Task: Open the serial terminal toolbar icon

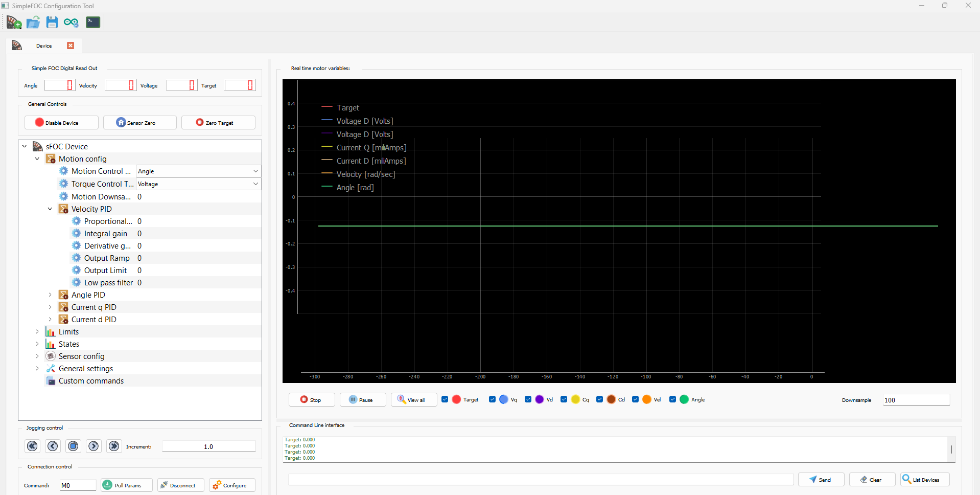Action: 93,22
